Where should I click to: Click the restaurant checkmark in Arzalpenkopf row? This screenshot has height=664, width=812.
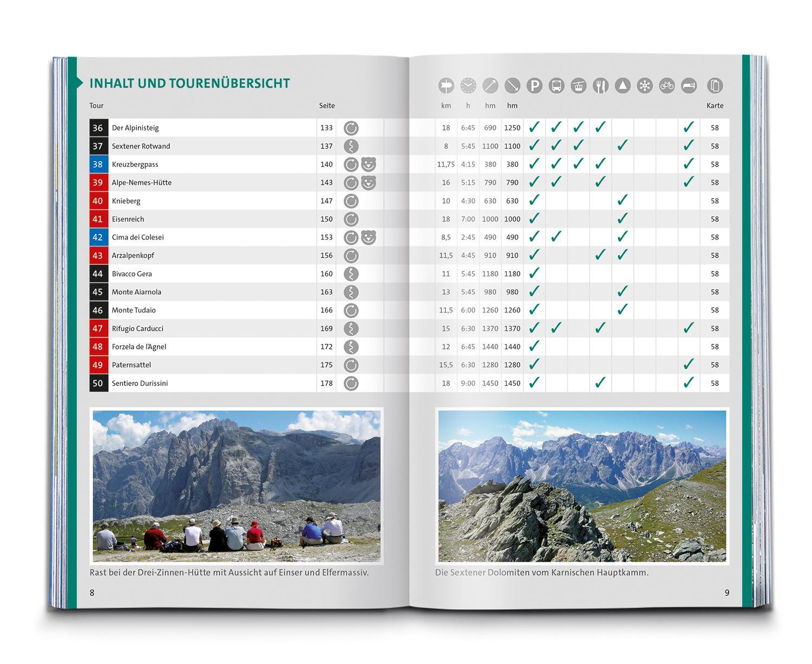coord(600,255)
